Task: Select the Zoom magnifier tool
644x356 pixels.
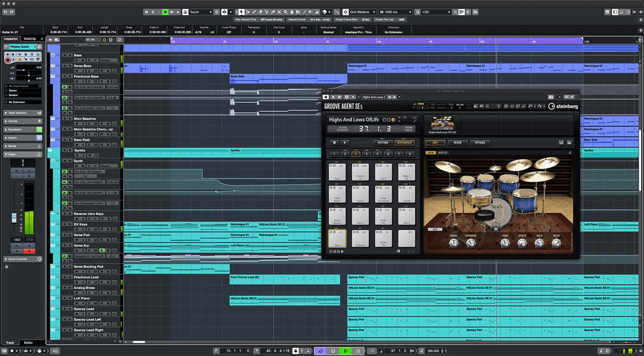Action: click(285, 12)
